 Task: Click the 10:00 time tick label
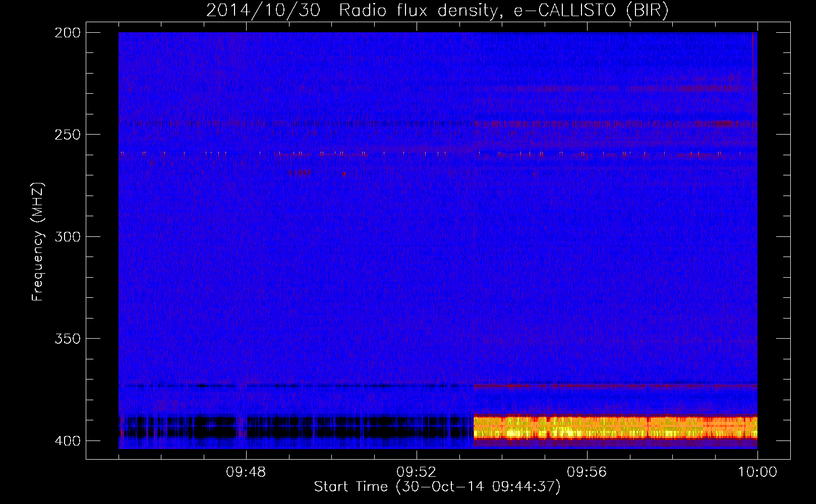pos(757,472)
